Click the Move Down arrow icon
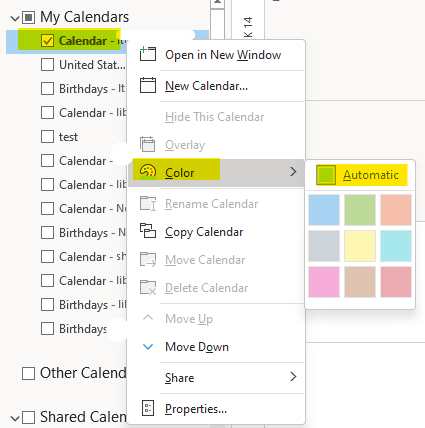425x428 pixels. (x=148, y=347)
